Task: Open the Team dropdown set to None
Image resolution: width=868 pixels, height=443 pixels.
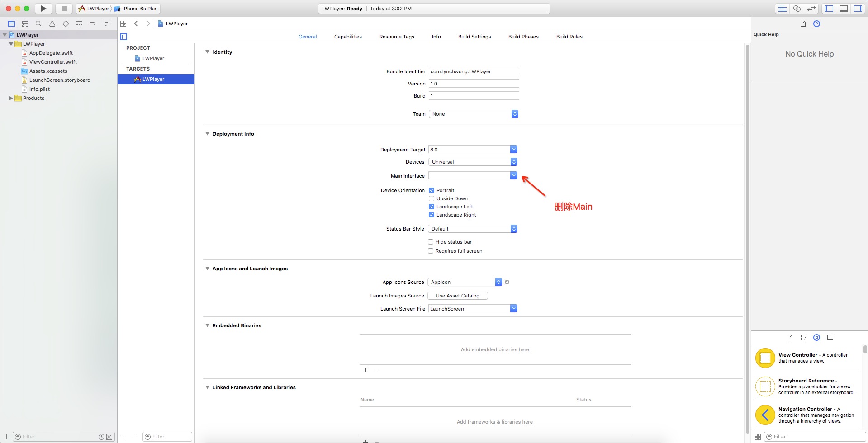Action: 473,114
